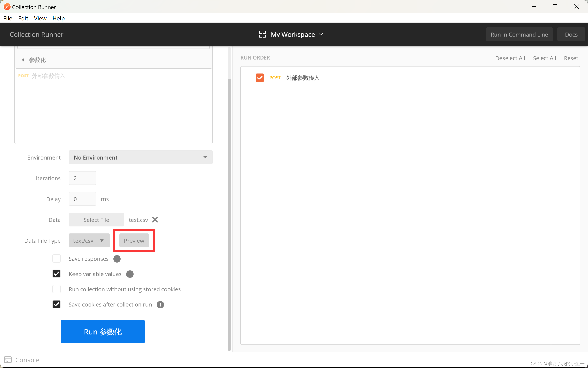Open the No Environment dropdown
The width and height of the screenshot is (588, 368).
point(140,157)
